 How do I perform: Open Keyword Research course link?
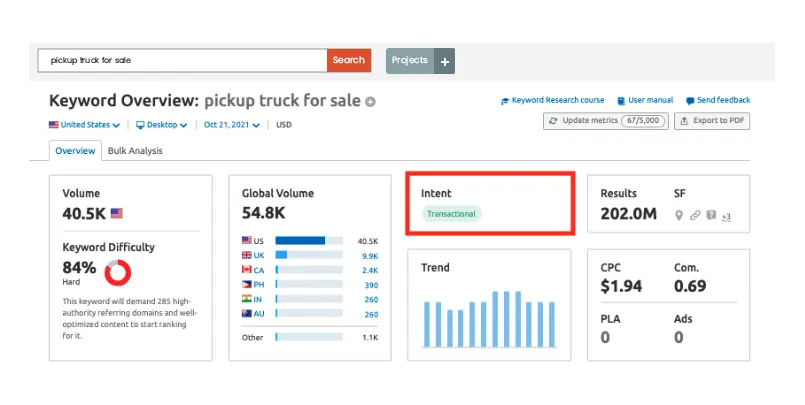[x=558, y=100]
